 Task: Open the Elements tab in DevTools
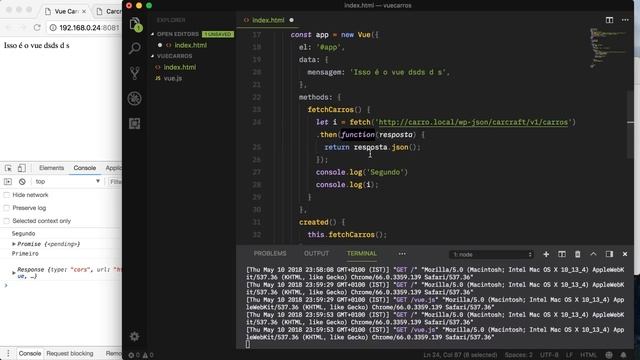(x=51, y=168)
